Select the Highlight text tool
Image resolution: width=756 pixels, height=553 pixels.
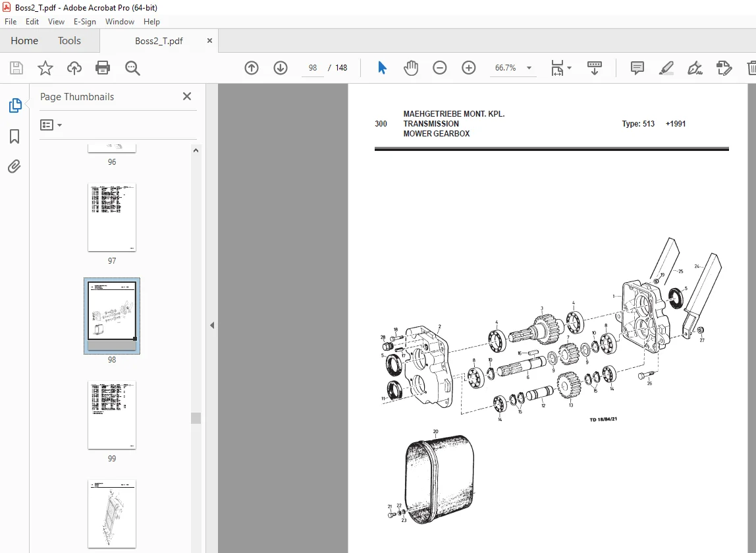pyautogui.click(x=666, y=68)
